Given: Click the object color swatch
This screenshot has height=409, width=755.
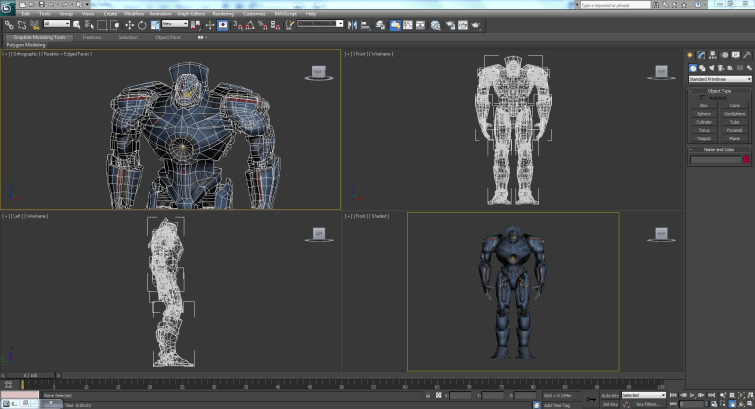Looking at the screenshot, I should (x=745, y=159).
